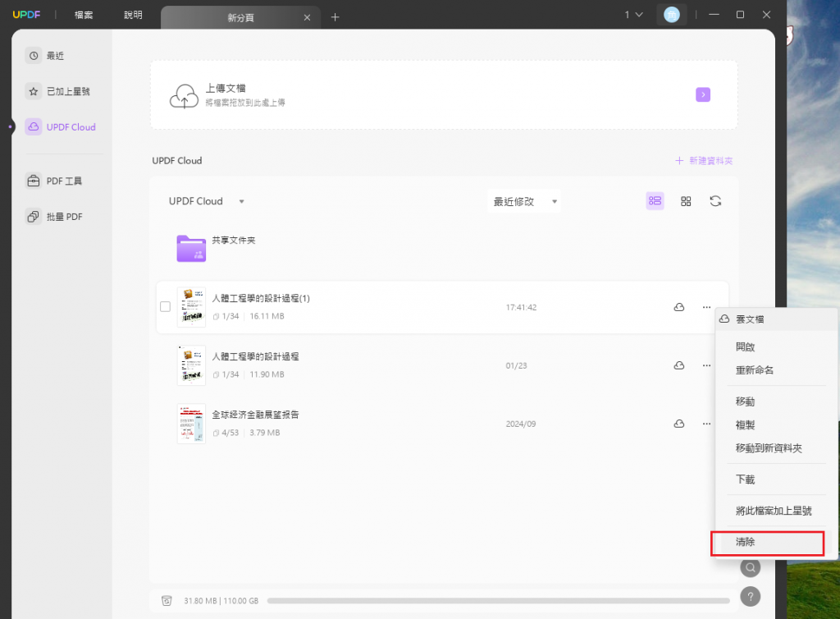
Task: Open more options for 全球经济金融展望报告
Action: tap(706, 424)
